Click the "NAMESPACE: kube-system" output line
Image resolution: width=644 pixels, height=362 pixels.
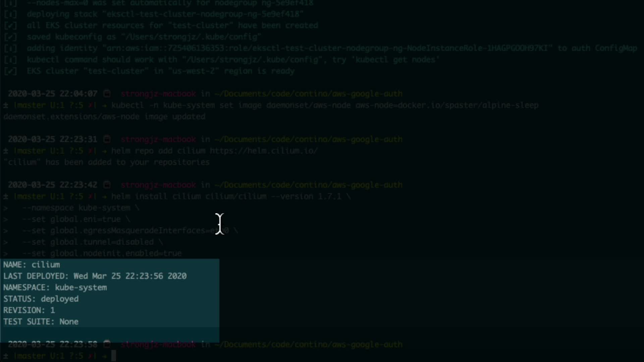tap(55, 288)
